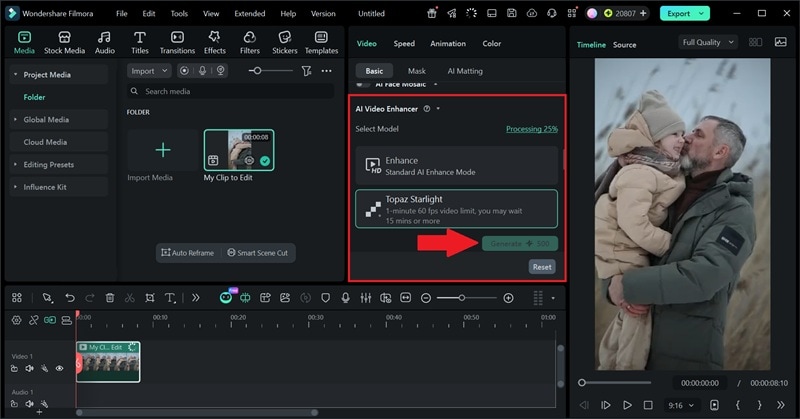Image resolution: width=800 pixels, height=419 pixels.
Task: Toggle the timeline auto ripple link icon
Action: pos(49,320)
